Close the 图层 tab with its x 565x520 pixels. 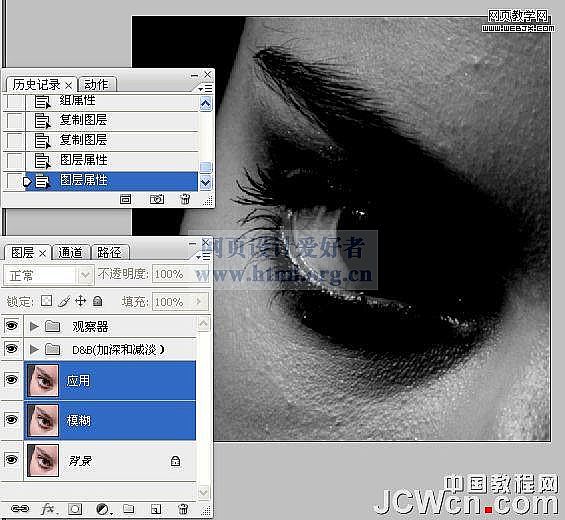click(x=43, y=254)
